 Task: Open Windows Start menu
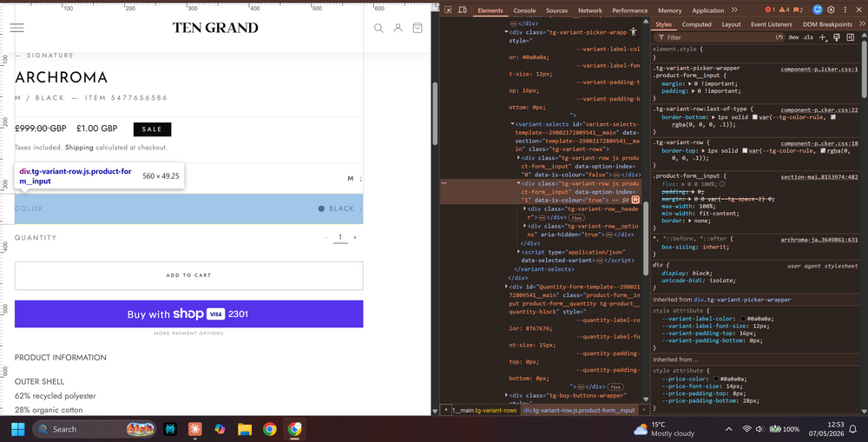click(18, 429)
